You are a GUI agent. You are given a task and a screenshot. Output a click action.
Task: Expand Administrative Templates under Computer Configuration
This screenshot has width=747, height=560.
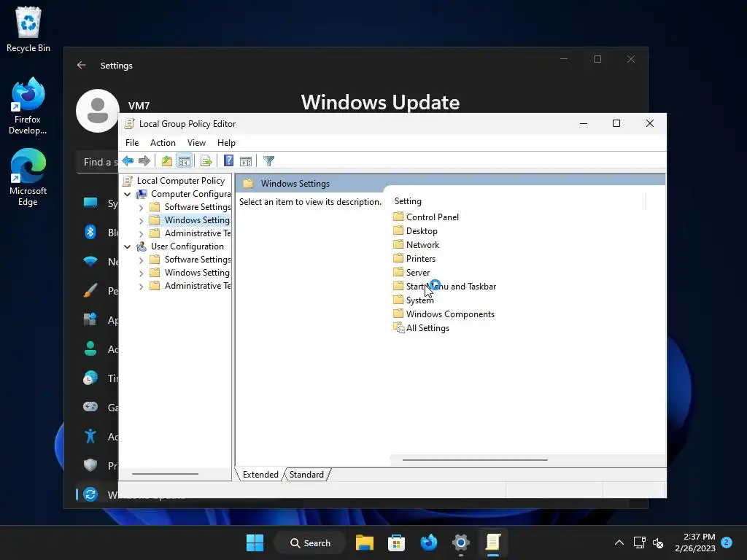pyautogui.click(x=141, y=234)
